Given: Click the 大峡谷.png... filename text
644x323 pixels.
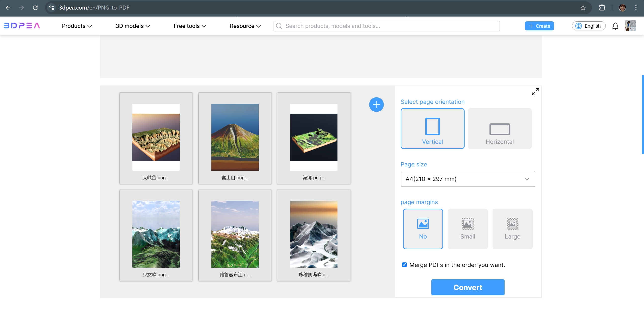Looking at the screenshot, I should (156, 177).
